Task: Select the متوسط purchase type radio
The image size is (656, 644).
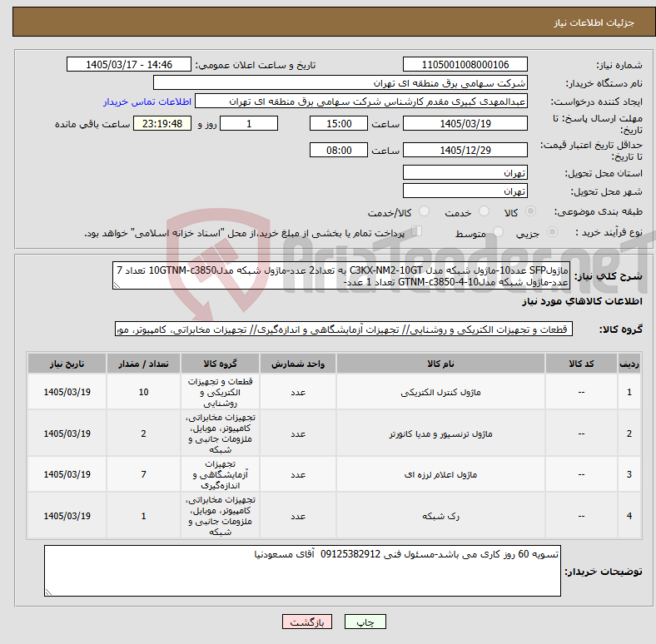Action: (x=499, y=232)
